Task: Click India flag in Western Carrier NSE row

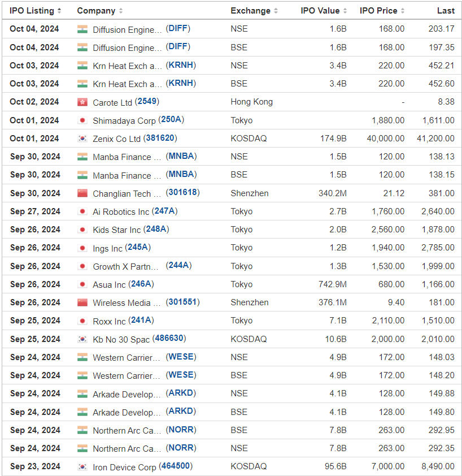Action: coord(82,357)
